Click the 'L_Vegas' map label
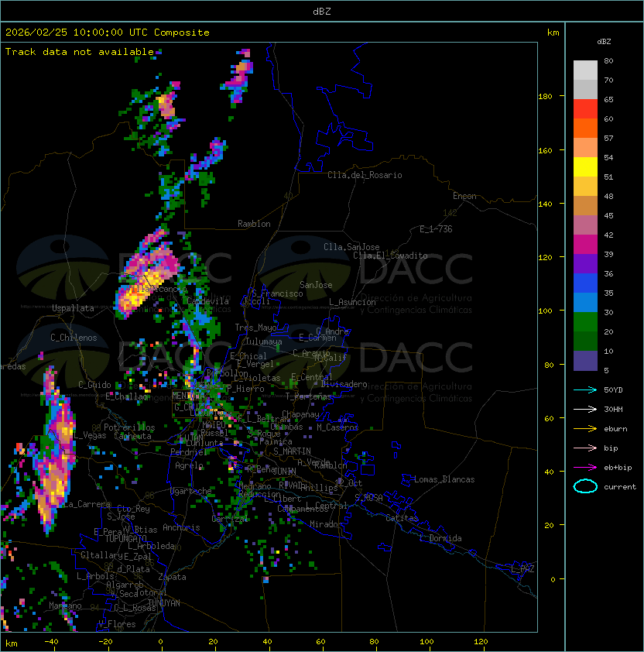644x652 pixels. [90, 435]
